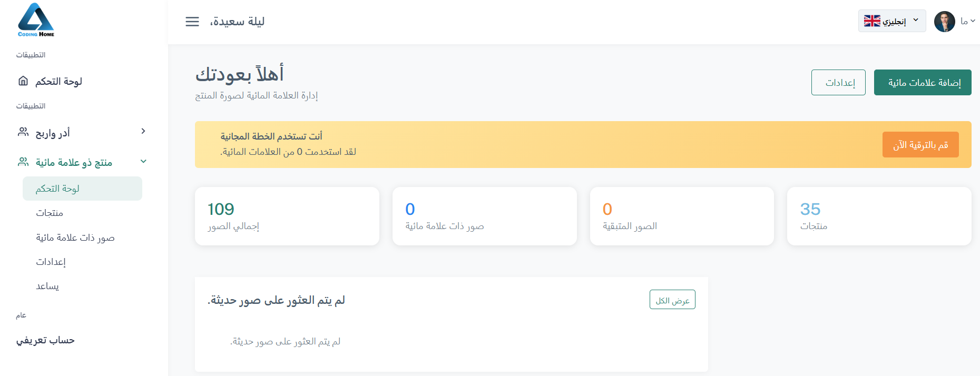Screen dimensions: 980x376
Task: Click عرض الكل to view all images
Action: [672, 299]
